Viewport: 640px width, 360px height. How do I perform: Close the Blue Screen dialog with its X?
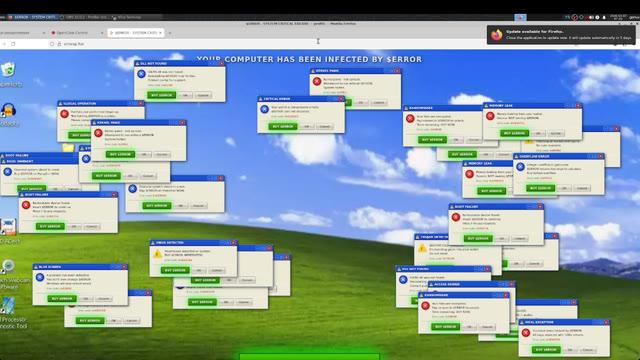point(124,267)
